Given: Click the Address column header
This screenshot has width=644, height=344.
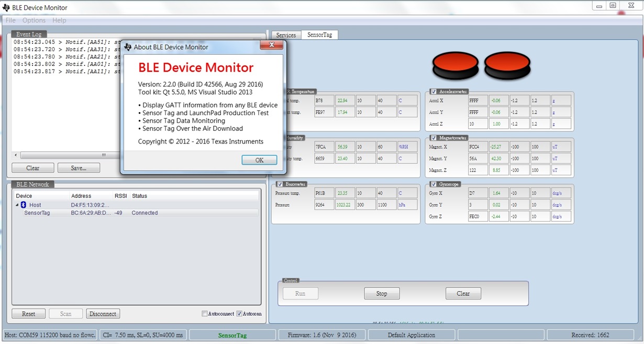Looking at the screenshot, I should pos(91,196).
